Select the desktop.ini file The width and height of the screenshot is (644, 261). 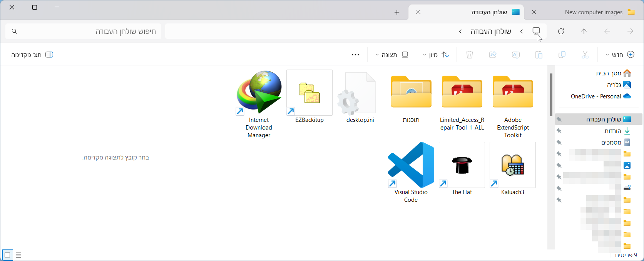pyautogui.click(x=360, y=97)
